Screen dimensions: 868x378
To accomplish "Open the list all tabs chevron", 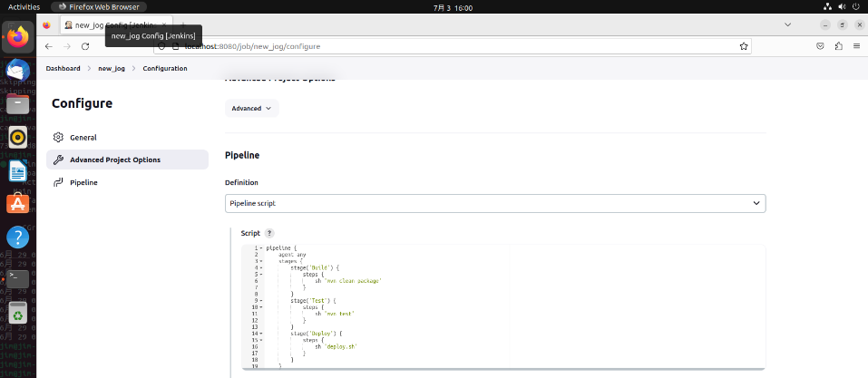I will (x=788, y=24).
